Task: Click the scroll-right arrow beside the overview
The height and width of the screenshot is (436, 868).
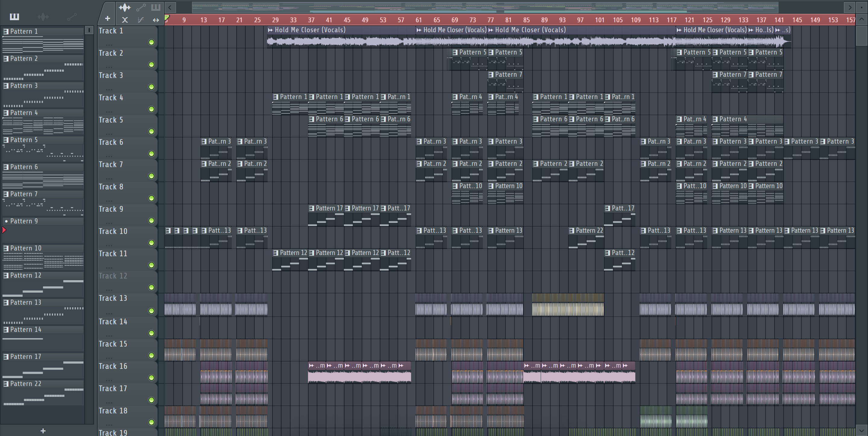Action: pyautogui.click(x=850, y=7)
